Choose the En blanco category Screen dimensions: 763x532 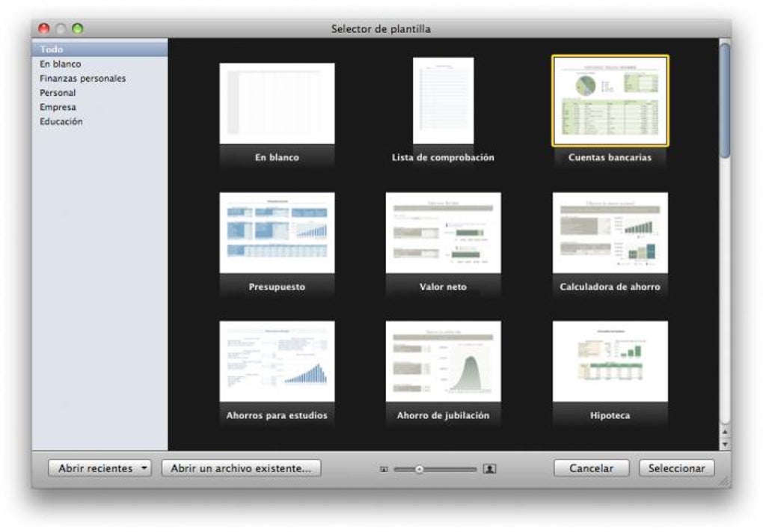coord(99,64)
